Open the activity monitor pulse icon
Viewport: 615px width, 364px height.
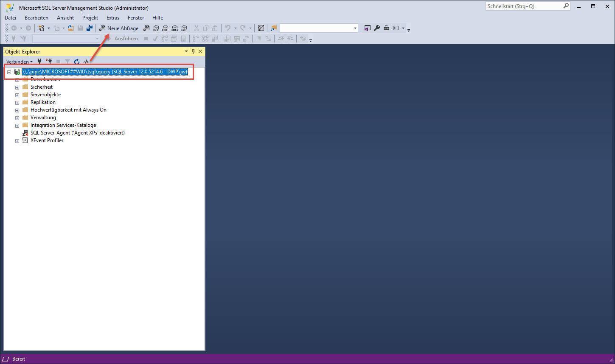[x=86, y=62]
